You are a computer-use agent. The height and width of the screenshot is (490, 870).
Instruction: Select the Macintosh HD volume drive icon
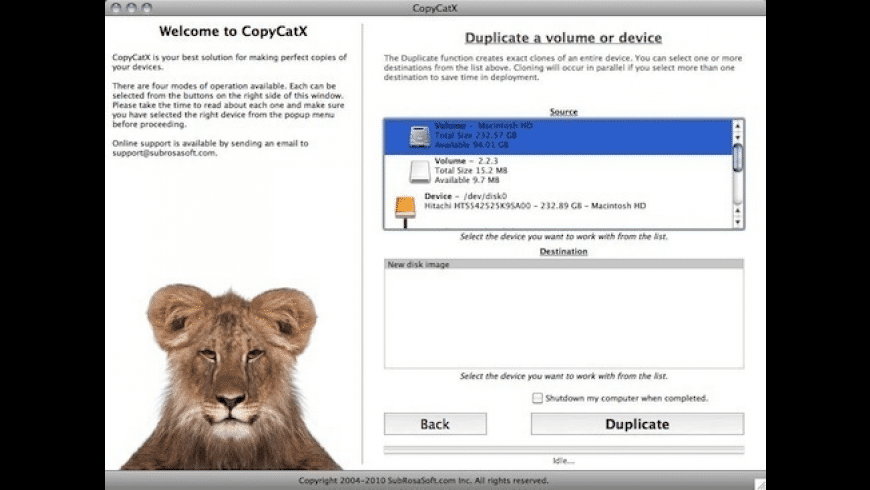click(419, 137)
